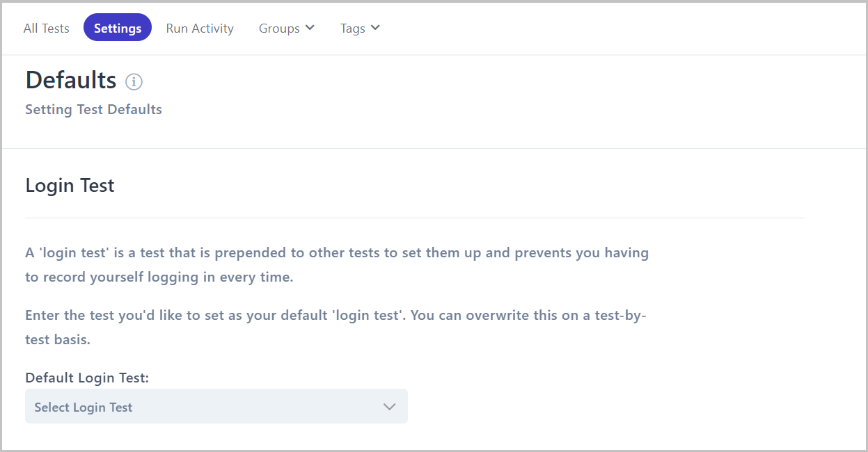The width and height of the screenshot is (868, 452).
Task: Click the 'Setting Test Defaults' subtitle
Action: coord(93,109)
